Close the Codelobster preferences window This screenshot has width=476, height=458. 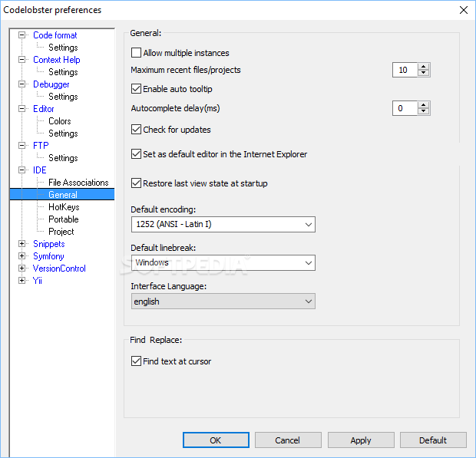click(x=463, y=10)
